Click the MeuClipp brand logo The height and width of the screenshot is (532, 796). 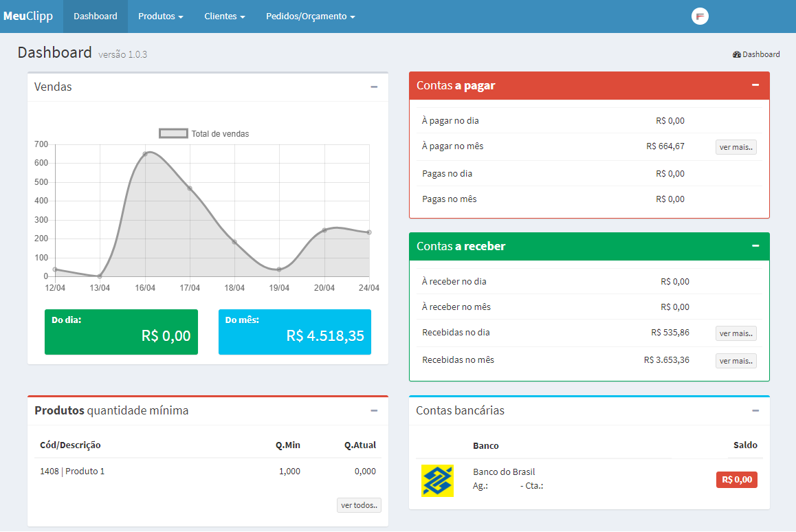[x=28, y=16]
